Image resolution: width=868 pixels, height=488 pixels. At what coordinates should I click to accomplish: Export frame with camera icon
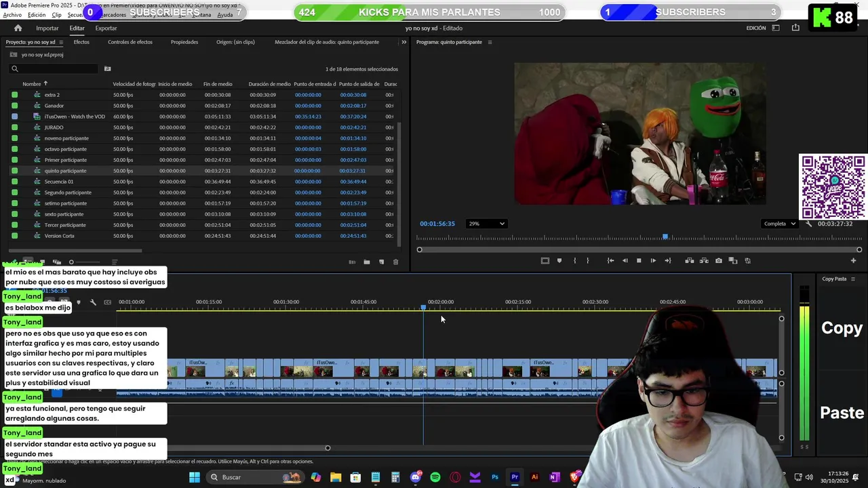pos(719,261)
